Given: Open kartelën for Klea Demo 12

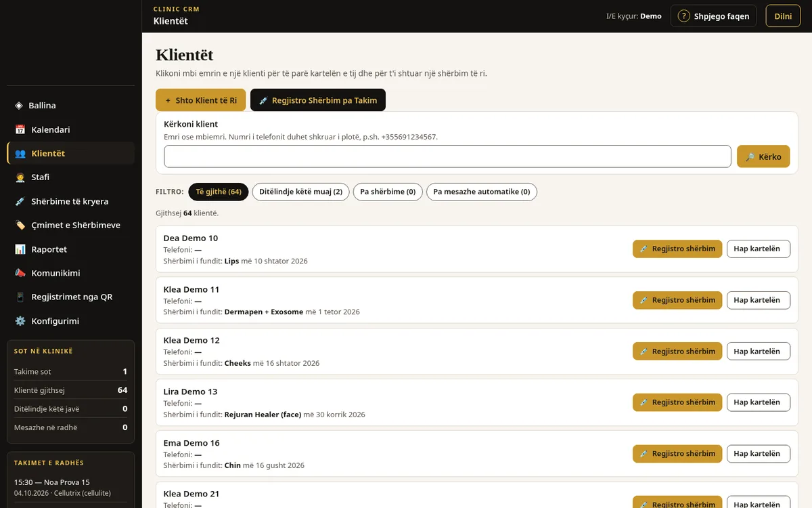Looking at the screenshot, I should [759, 352].
